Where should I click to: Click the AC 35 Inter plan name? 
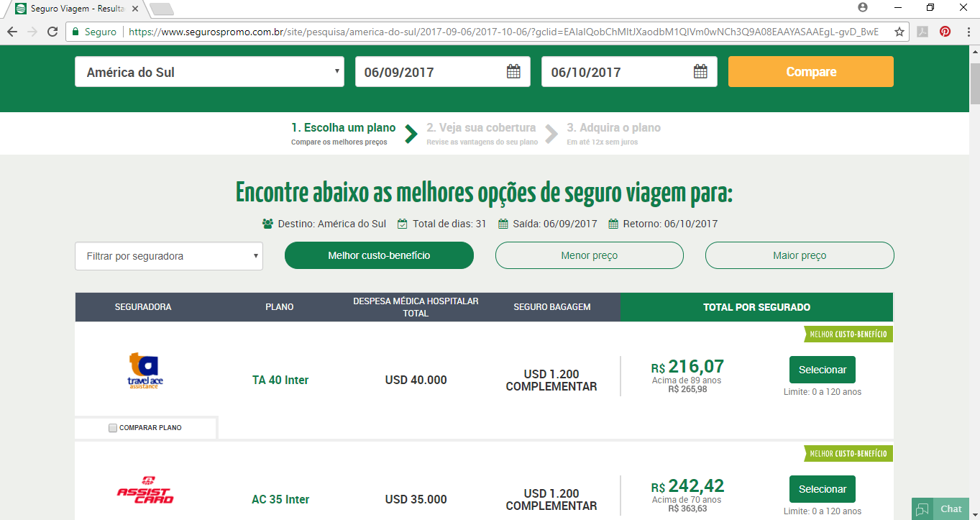coord(280,499)
